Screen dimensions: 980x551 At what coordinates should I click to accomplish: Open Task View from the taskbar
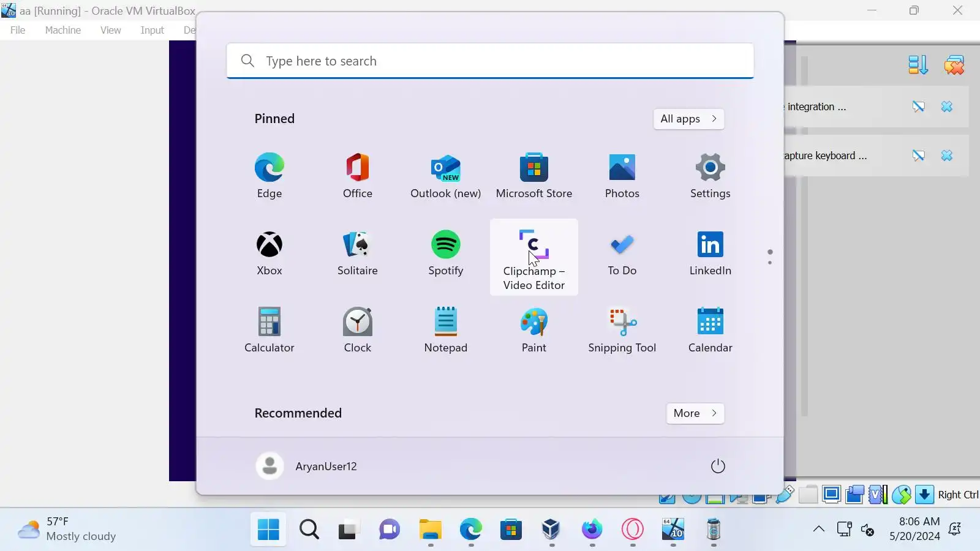[x=349, y=530]
